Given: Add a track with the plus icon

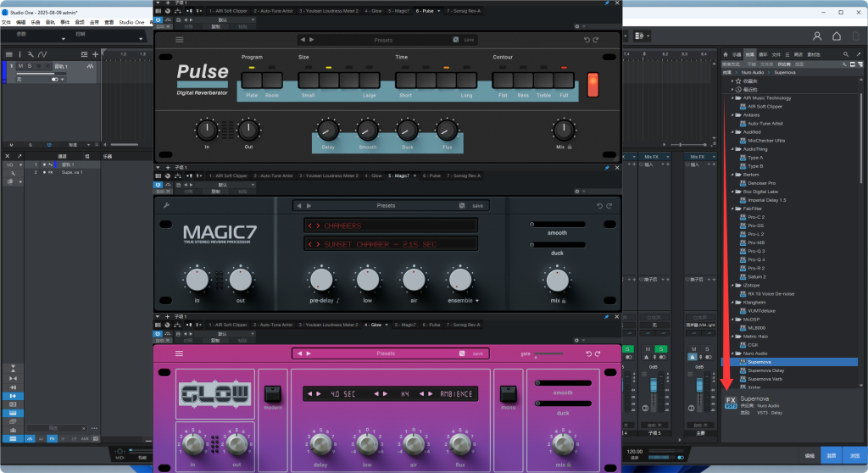Looking at the screenshot, I should point(95,54).
